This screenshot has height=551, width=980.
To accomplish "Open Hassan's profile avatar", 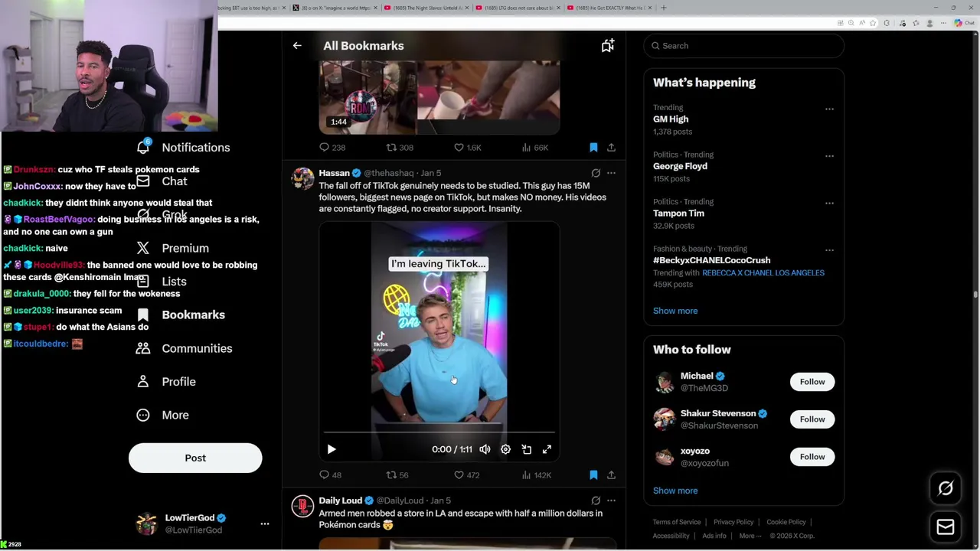I will 302,178.
